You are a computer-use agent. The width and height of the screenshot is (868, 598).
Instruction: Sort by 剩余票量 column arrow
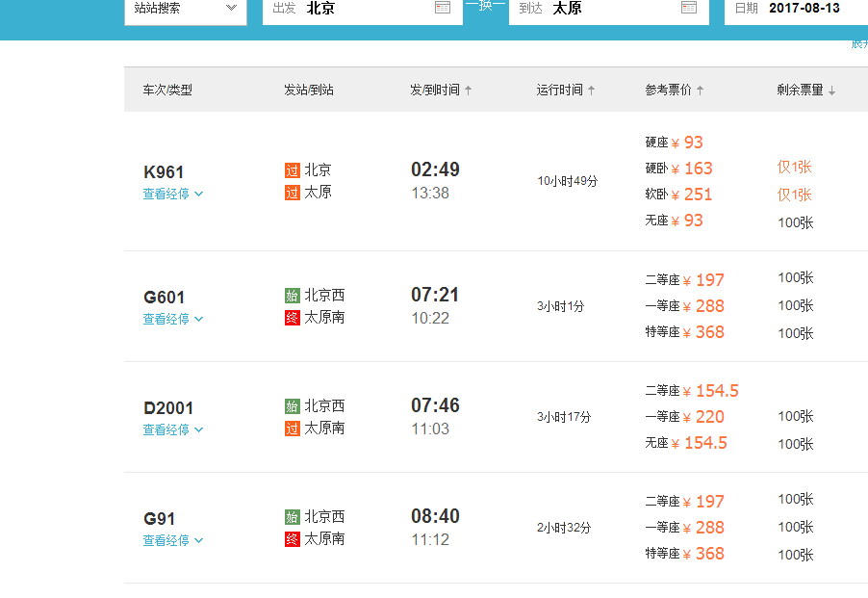point(831,91)
